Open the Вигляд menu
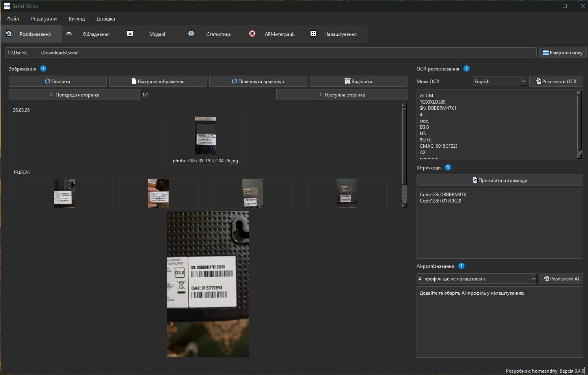This screenshot has height=375, width=588. click(x=77, y=19)
